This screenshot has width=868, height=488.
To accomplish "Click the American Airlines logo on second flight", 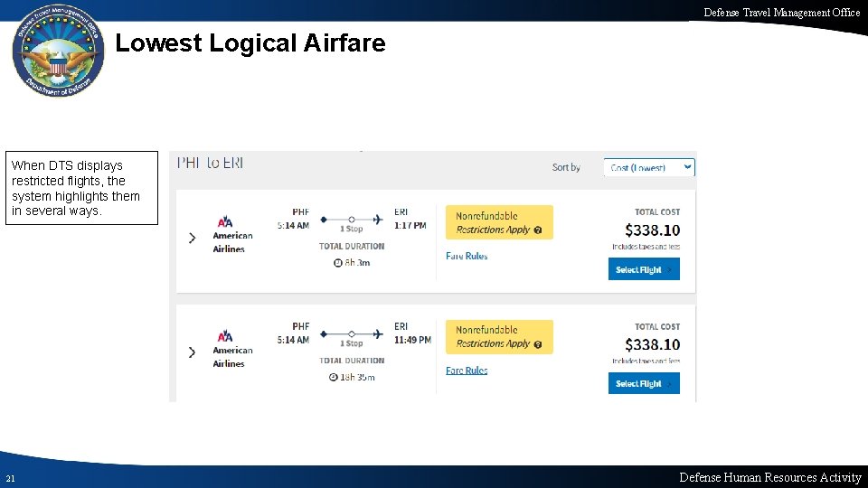I will (225, 336).
